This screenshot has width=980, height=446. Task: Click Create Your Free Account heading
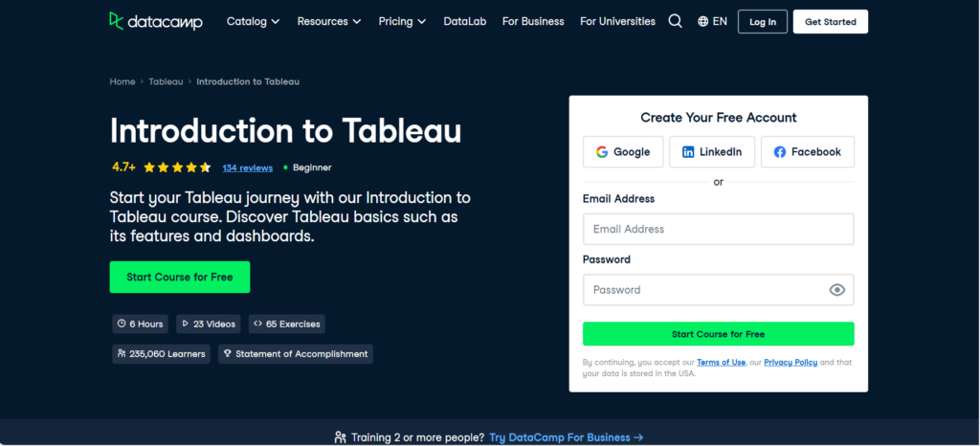(x=719, y=118)
